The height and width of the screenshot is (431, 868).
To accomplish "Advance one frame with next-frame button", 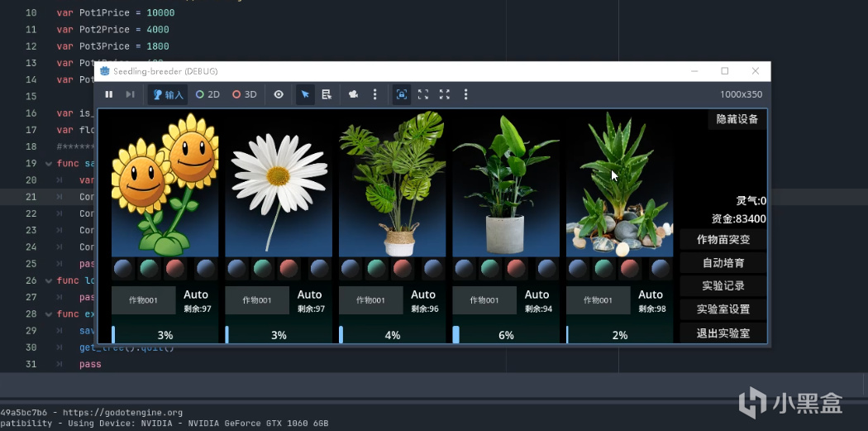I will 130,94.
